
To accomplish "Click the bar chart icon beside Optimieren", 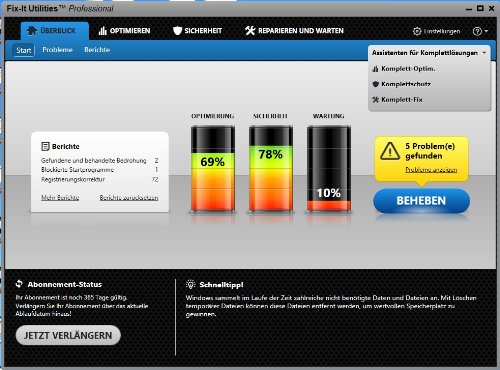I will tap(103, 31).
